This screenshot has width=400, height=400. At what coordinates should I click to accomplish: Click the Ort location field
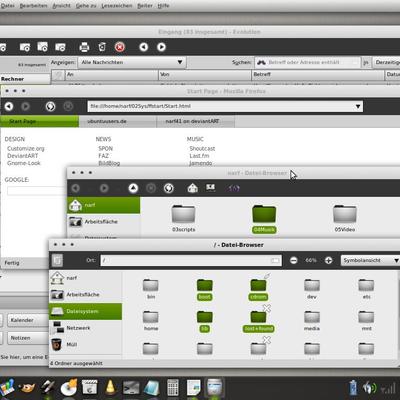click(x=191, y=260)
